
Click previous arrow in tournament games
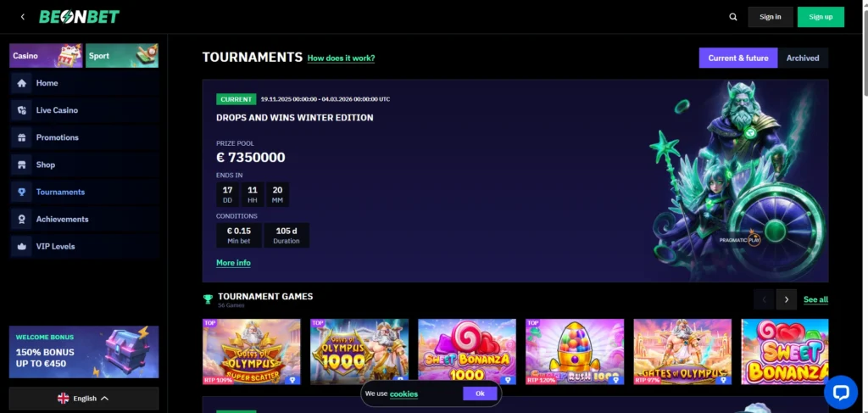pyautogui.click(x=764, y=299)
